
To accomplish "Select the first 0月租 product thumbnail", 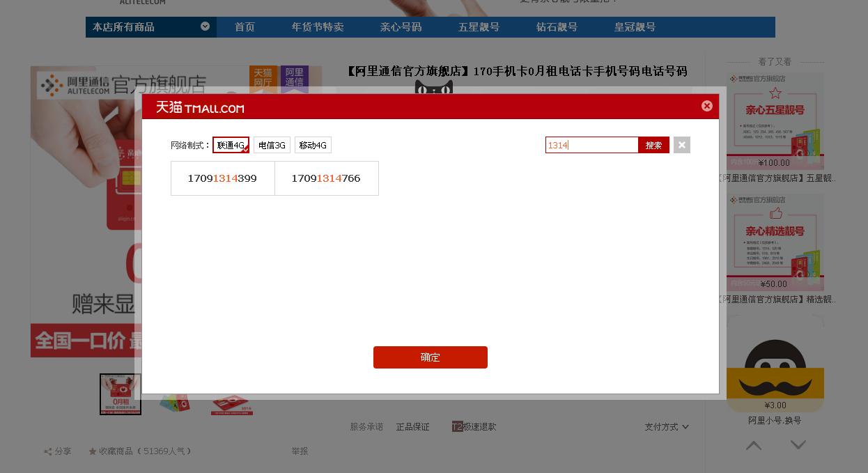I will point(121,394).
